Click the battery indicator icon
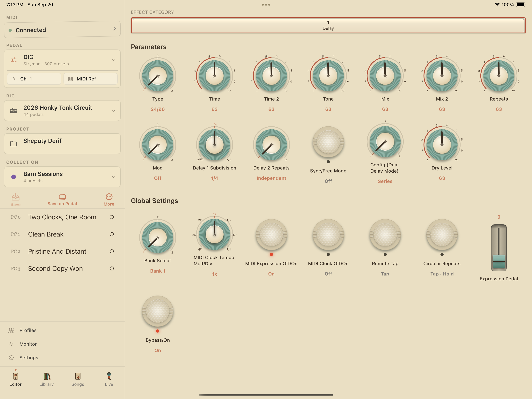The width and height of the screenshot is (532, 399). click(521, 4)
